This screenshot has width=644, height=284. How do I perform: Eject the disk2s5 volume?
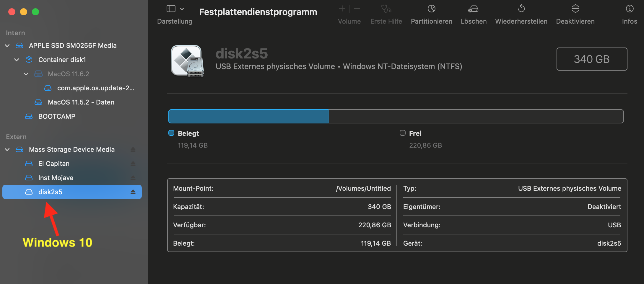point(133,192)
